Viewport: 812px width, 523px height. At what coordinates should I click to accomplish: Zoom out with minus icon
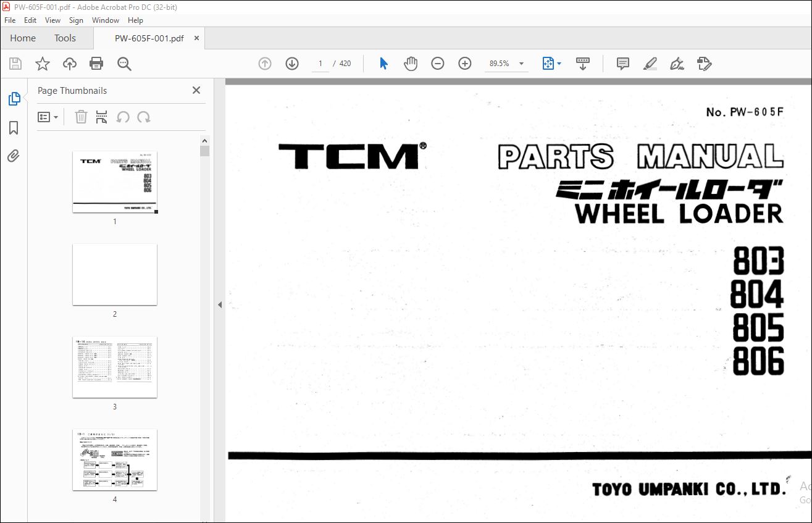(438, 64)
